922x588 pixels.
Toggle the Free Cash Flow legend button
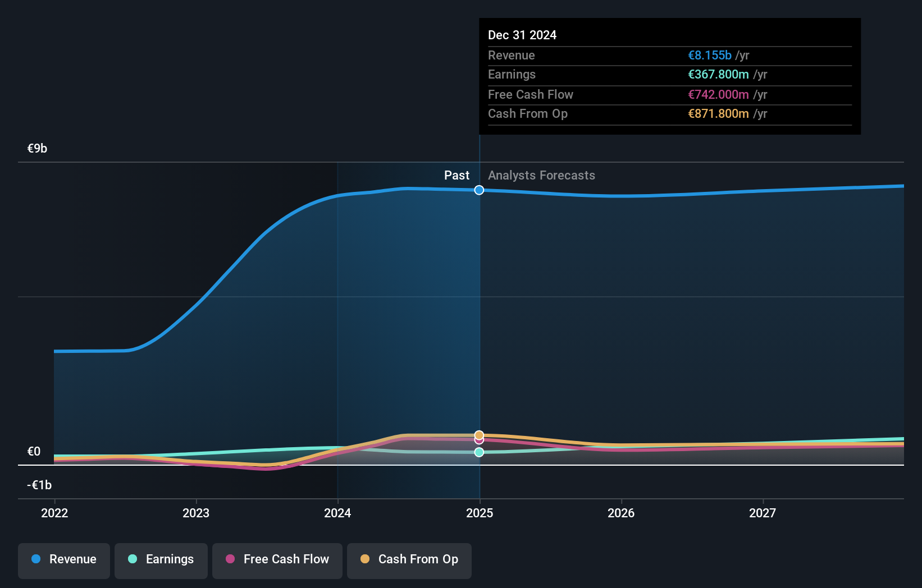pyautogui.click(x=277, y=561)
